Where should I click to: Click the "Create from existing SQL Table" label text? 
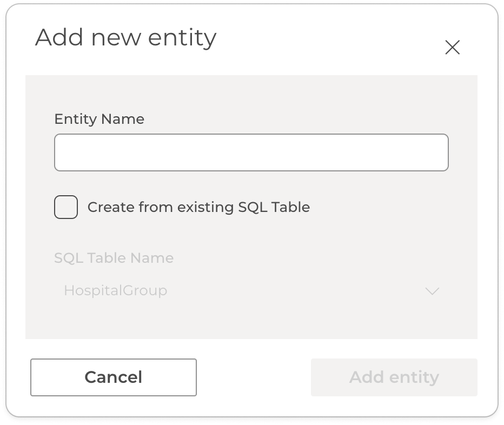point(198,207)
